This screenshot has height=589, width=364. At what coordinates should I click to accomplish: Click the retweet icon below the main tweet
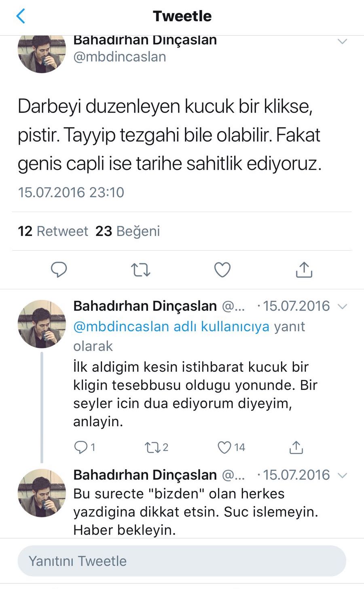[141, 270]
